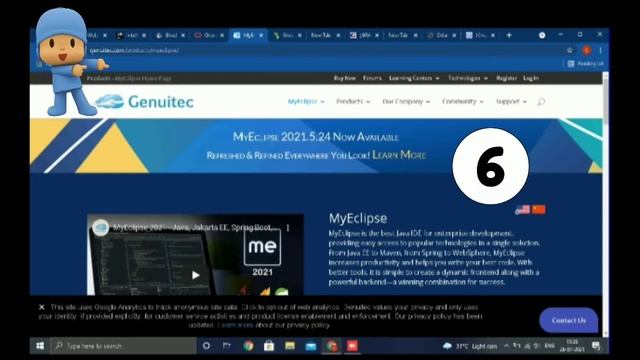
Task: Open the Chrome profile avatar
Action: (x=587, y=50)
